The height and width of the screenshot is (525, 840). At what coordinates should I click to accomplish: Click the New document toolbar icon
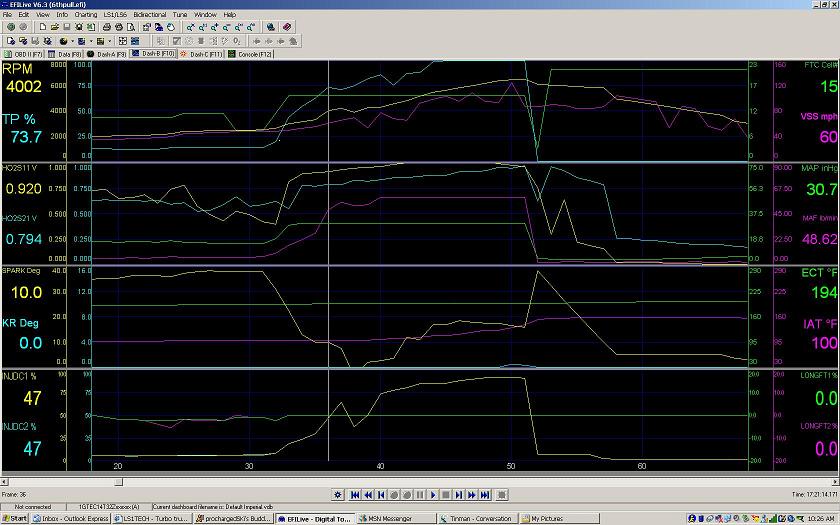pyautogui.click(x=43, y=27)
